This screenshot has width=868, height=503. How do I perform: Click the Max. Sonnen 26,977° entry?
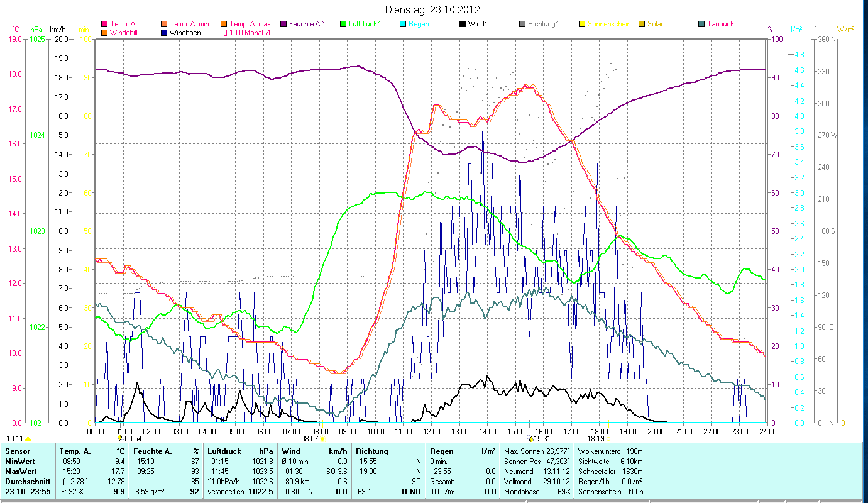pyautogui.click(x=537, y=451)
